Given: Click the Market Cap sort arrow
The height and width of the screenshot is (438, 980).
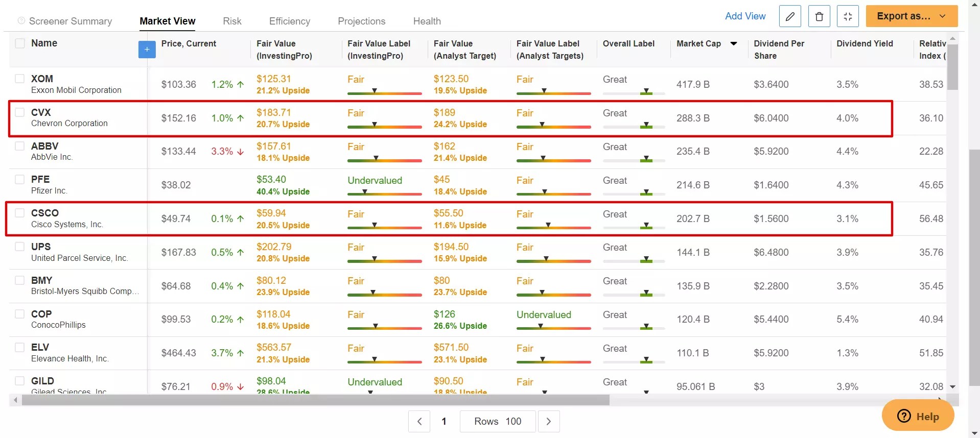Looking at the screenshot, I should (x=734, y=43).
